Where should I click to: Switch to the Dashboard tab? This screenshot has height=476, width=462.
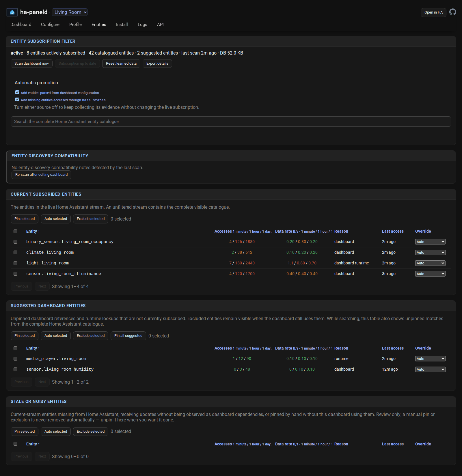pyautogui.click(x=21, y=25)
